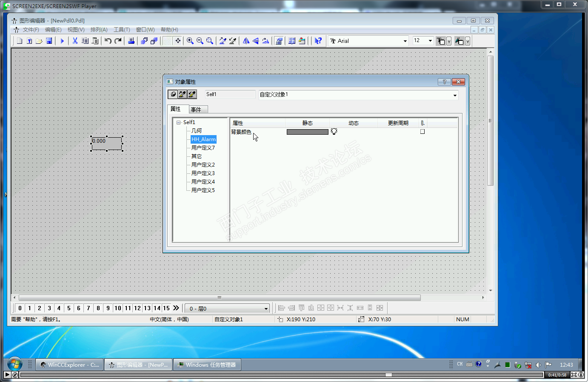Open the 编辑(E) menu
Image resolution: width=588 pixels, height=382 pixels.
[53, 30]
